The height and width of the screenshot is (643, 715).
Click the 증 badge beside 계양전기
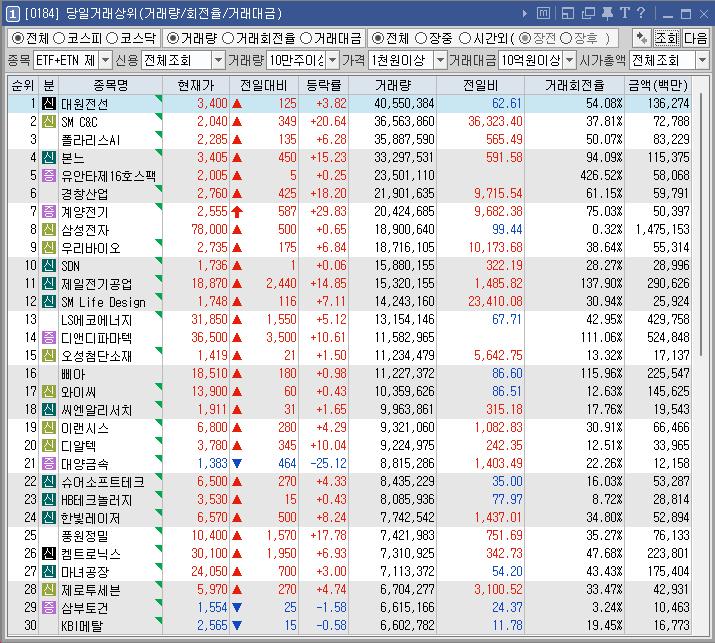coord(48,211)
